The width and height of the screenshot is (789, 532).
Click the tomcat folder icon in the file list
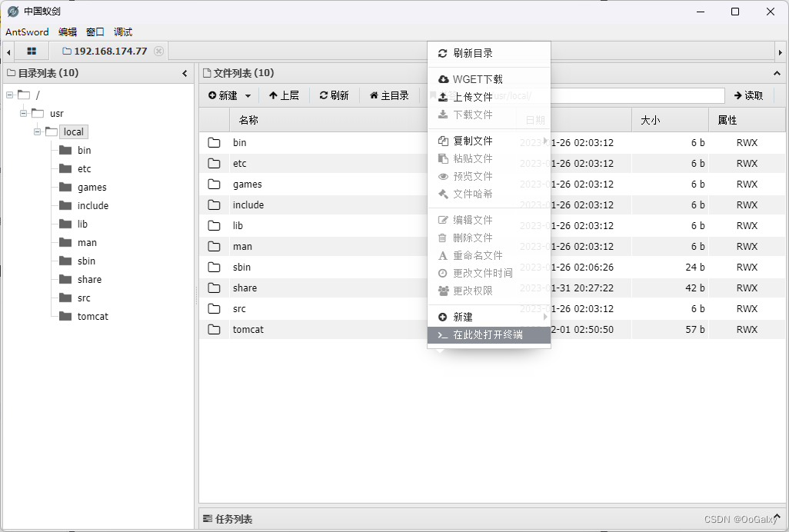click(x=215, y=329)
